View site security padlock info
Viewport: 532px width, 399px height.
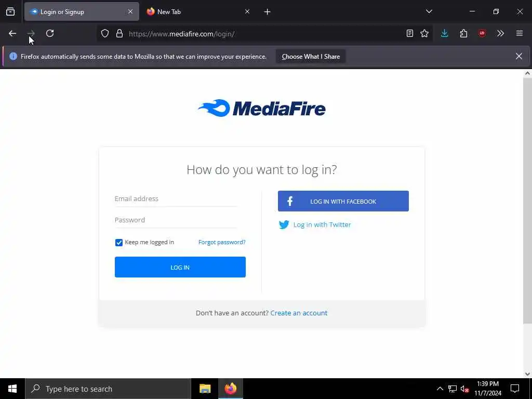point(119,33)
